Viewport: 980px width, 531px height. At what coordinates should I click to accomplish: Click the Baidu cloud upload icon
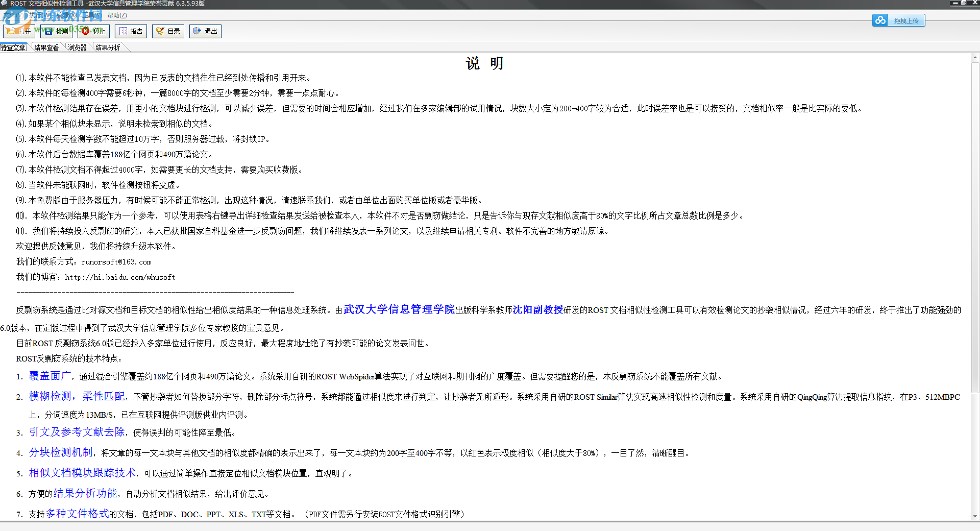pos(880,20)
